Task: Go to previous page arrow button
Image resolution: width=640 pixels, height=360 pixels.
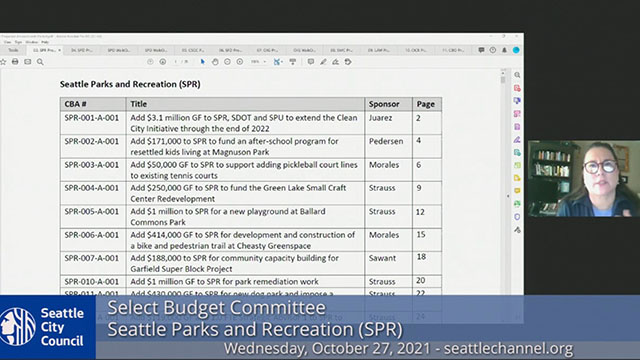Action: 150,62
